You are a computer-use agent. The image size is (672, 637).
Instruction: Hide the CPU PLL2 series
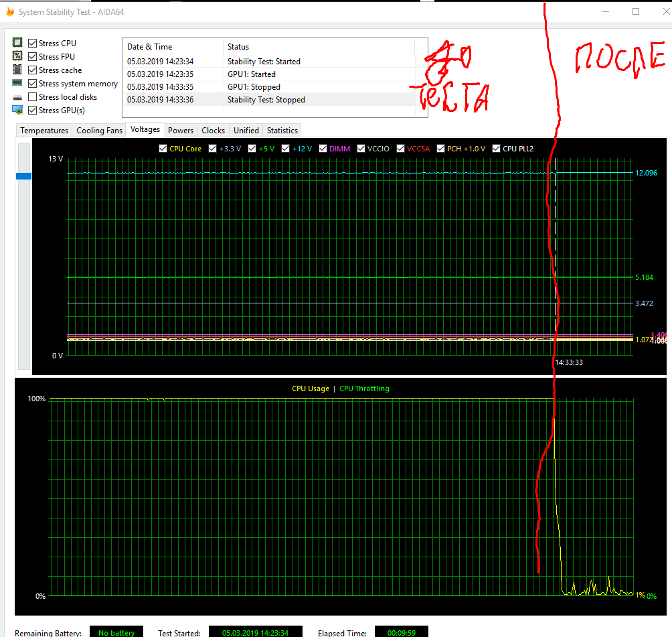tap(496, 149)
